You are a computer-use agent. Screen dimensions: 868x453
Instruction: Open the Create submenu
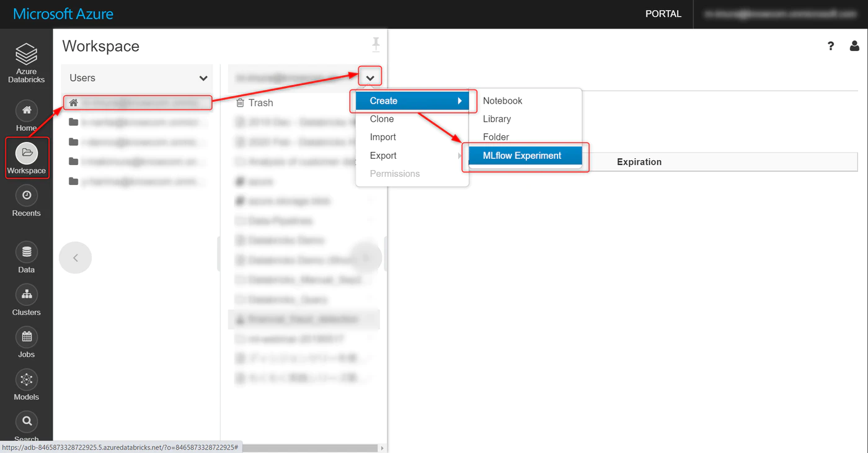[x=412, y=101]
